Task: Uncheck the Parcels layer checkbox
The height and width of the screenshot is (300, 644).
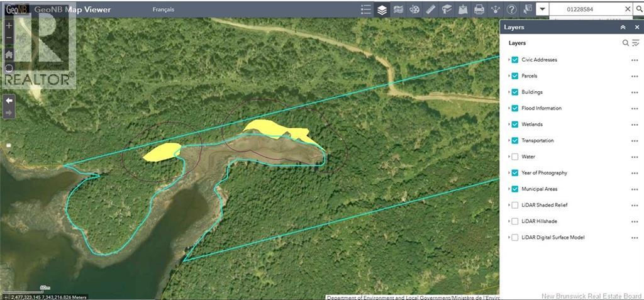Action: click(514, 75)
